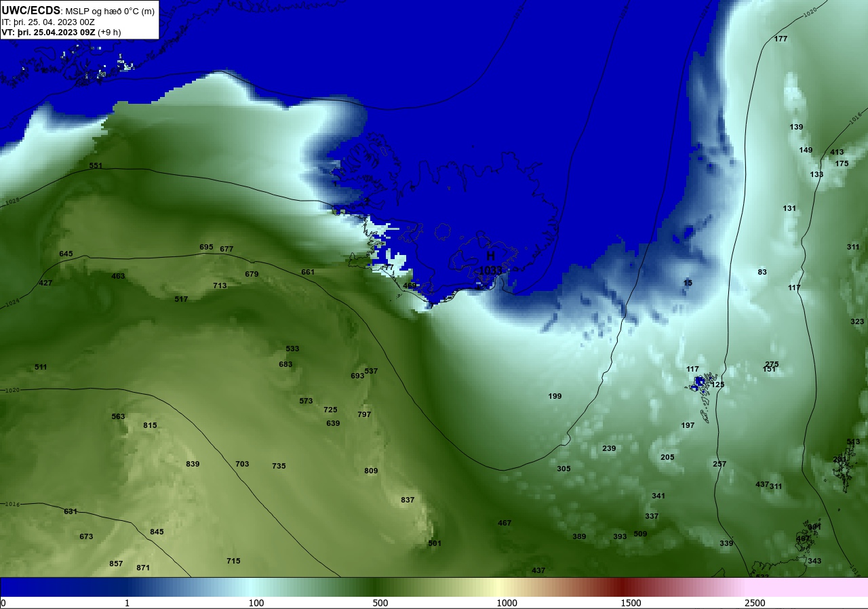Click the freezing level value 695
This screenshot has height=609, width=868.
coord(206,247)
